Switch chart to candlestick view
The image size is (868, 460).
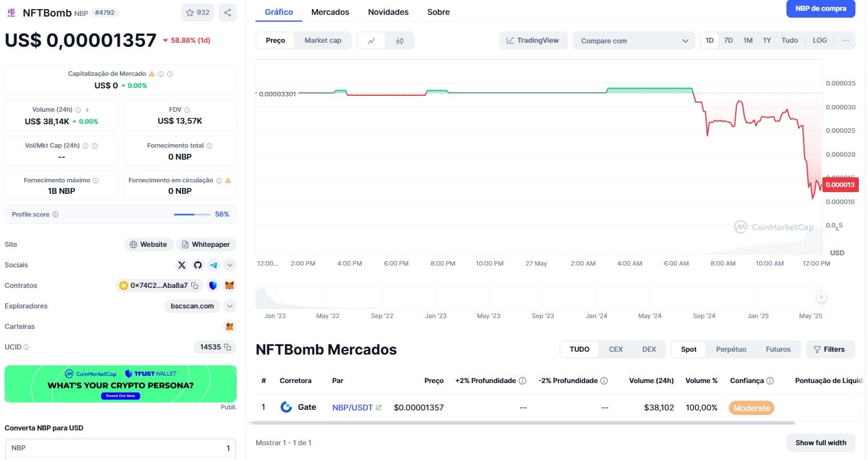pyautogui.click(x=400, y=40)
